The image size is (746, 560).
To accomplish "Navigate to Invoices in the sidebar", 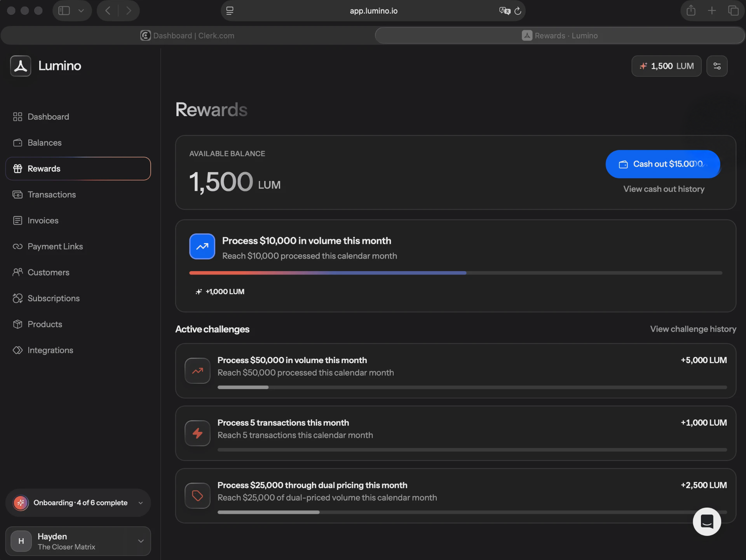I will [x=78, y=221].
